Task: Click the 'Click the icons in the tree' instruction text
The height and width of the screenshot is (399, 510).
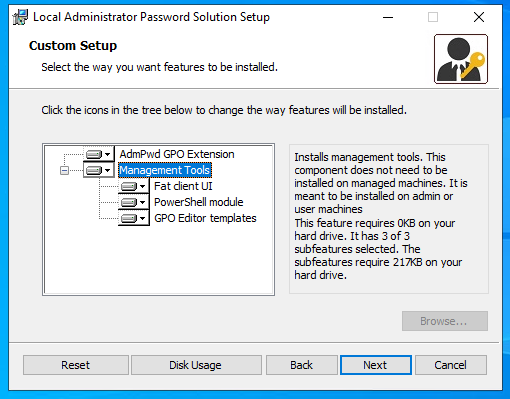Action: pos(224,110)
